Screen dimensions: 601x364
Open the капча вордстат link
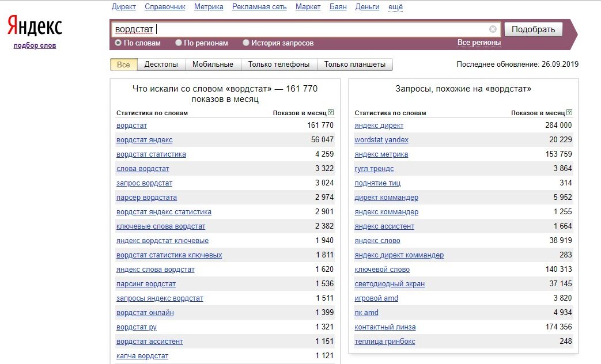coord(142,355)
